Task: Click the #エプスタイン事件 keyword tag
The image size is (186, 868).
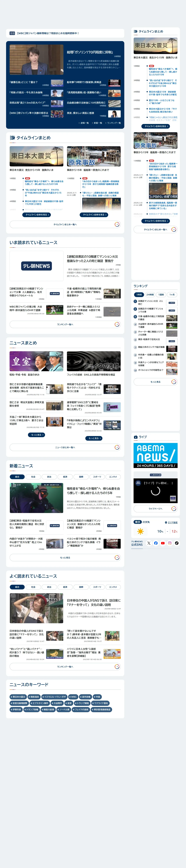Action: pyautogui.click(x=40, y=703)
